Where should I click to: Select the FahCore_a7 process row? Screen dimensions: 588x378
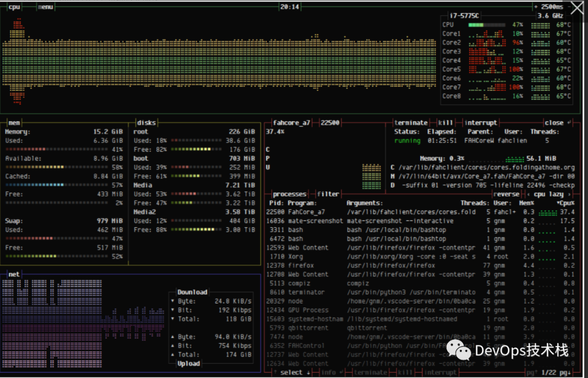tap(420, 212)
